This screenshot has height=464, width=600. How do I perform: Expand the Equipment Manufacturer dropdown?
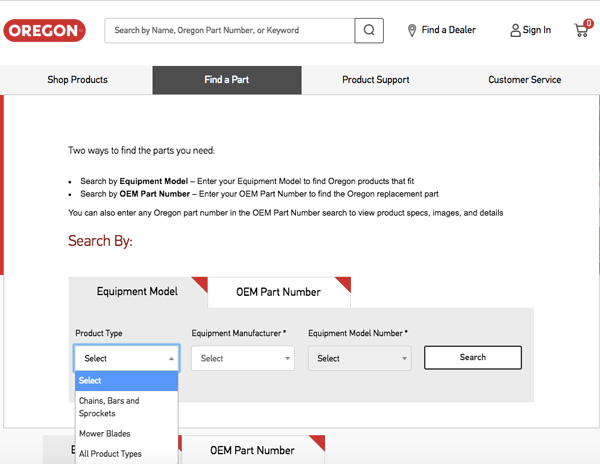click(x=243, y=358)
